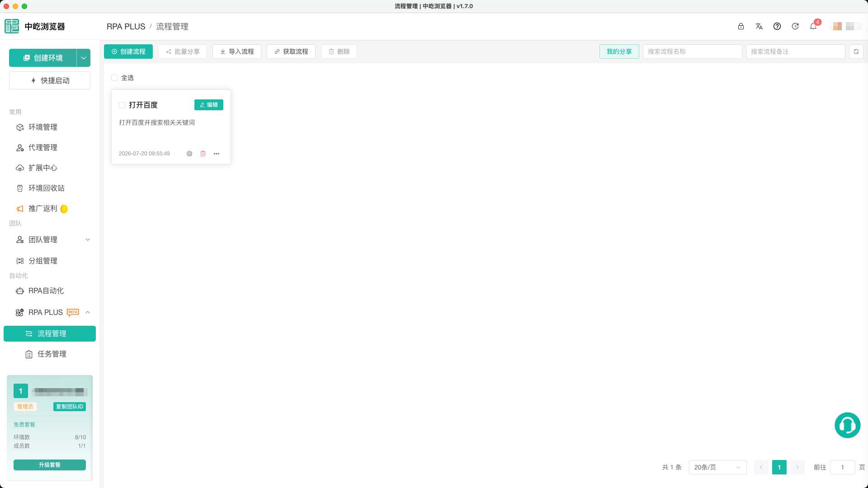This screenshot has height=488, width=868.
Task: Open the notifications bell icon
Action: point(813,27)
